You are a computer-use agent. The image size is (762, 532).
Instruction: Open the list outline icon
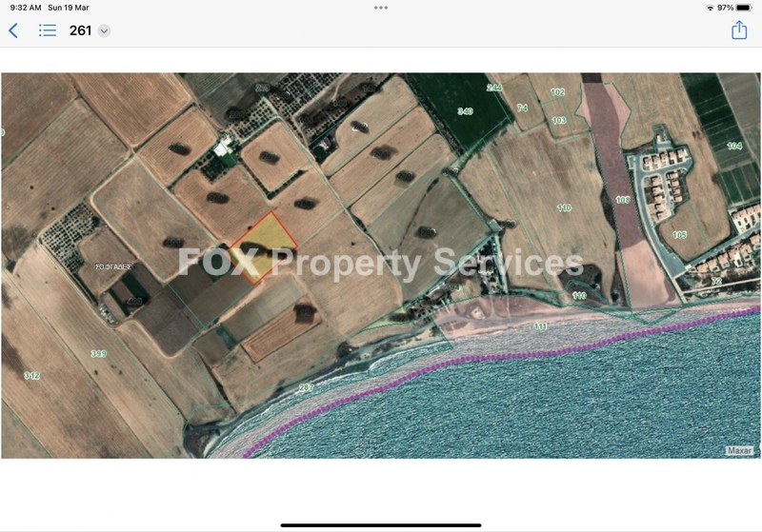pos(48,30)
